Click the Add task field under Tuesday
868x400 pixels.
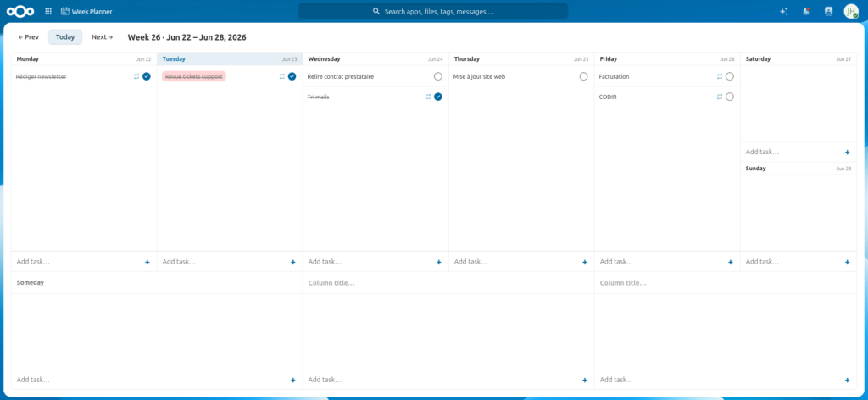[223, 262]
